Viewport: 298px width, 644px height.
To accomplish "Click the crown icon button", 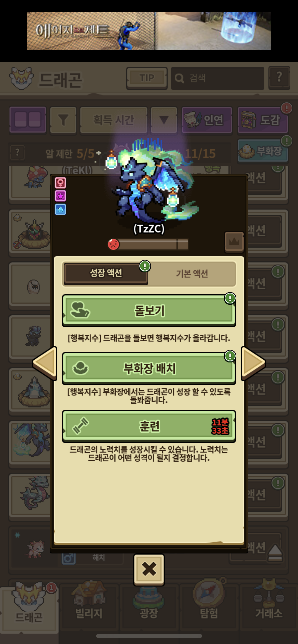I will coord(234,242).
